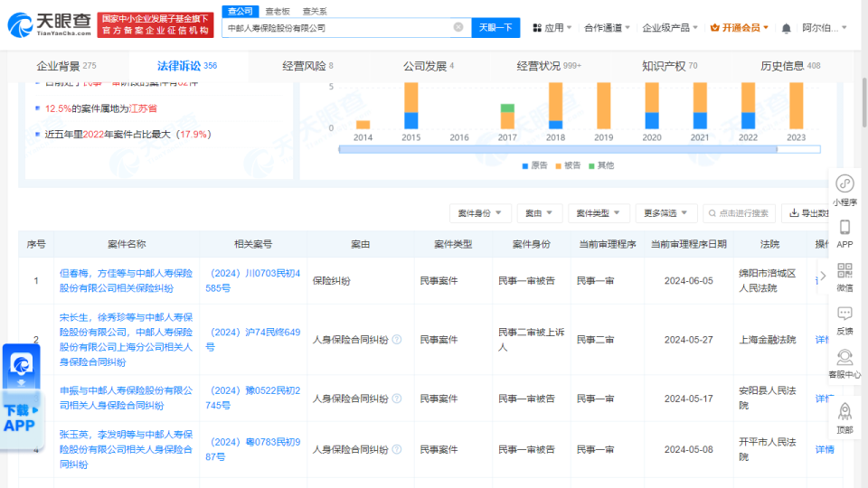
Task: Open the 合作通道 dropdown menu
Action: click(608, 28)
